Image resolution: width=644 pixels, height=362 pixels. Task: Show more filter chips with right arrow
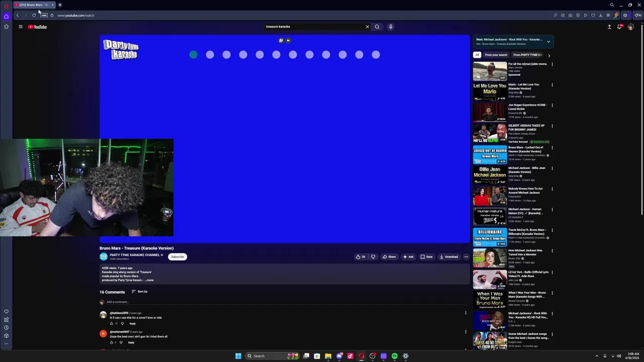[549, 55]
